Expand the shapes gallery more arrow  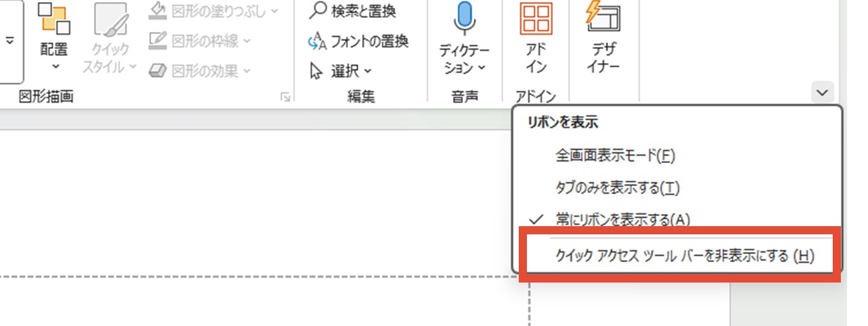pos(10,41)
